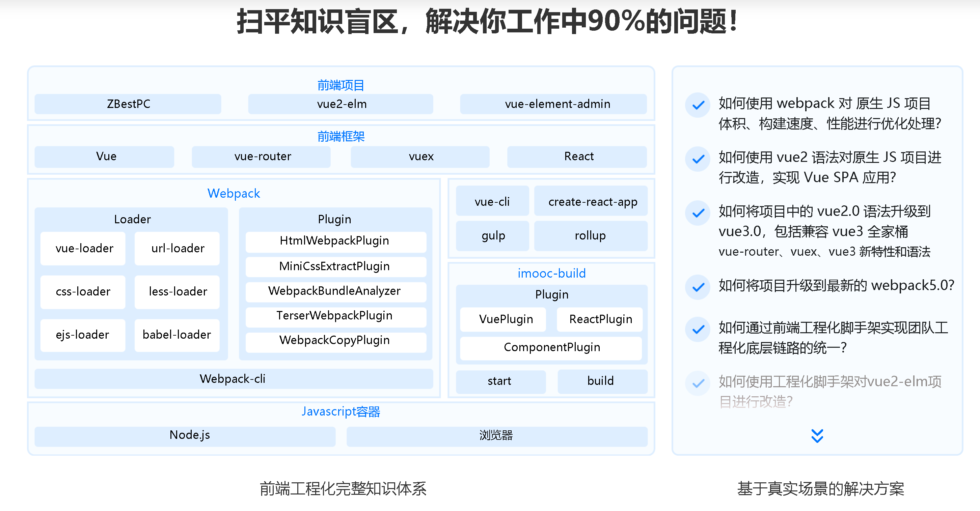This screenshot has width=980, height=511.
Task: Click the Javascript容器 section heading
Action: pyautogui.click(x=341, y=411)
